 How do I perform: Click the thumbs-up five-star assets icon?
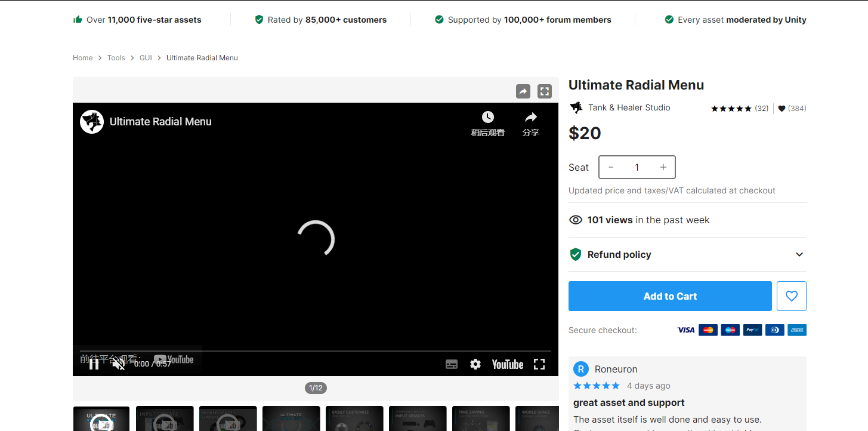tap(78, 20)
